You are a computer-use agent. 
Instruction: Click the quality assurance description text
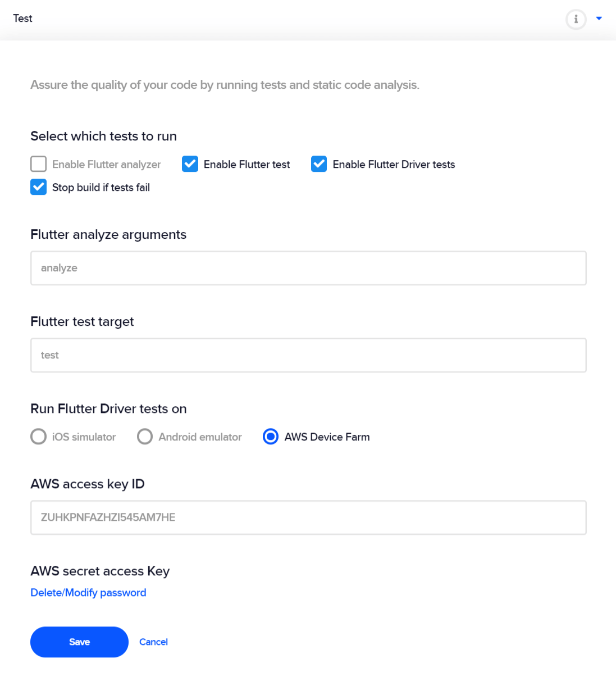[225, 85]
